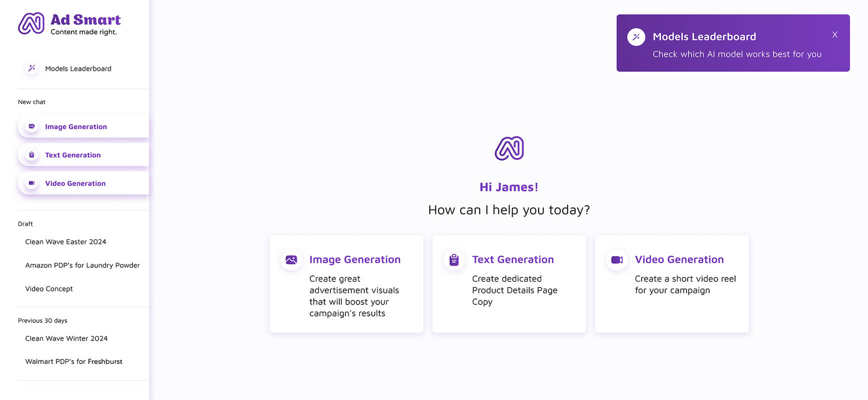Viewport: 868px width, 400px height.
Task: Dismiss the Models Leaderboard banner with X
Action: [x=835, y=34]
